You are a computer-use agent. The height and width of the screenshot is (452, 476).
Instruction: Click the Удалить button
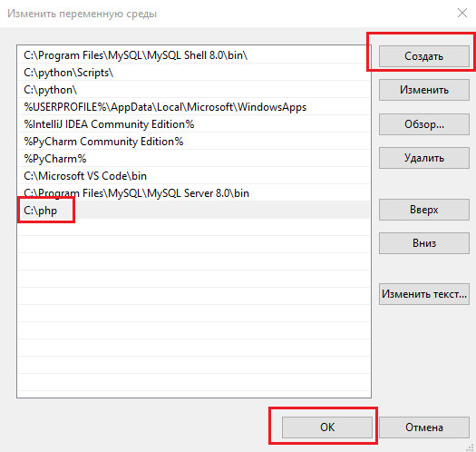(424, 158)
